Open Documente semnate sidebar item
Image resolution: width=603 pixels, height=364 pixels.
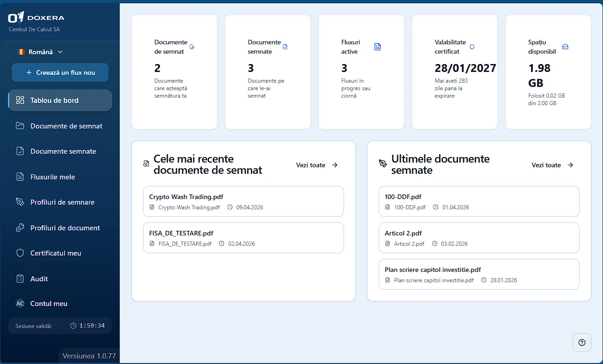click(60, 151)
